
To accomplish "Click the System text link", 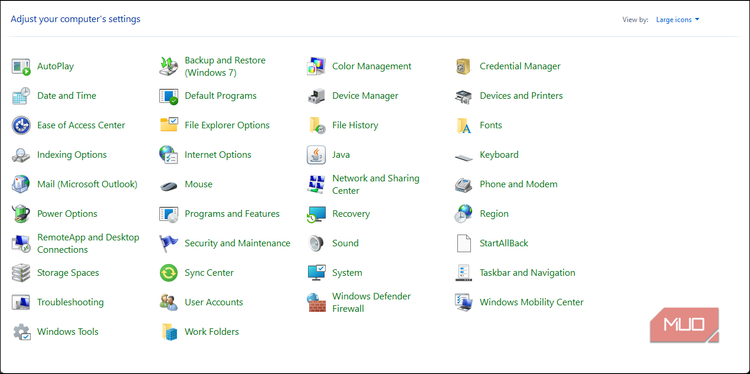I will coord(347,273).
